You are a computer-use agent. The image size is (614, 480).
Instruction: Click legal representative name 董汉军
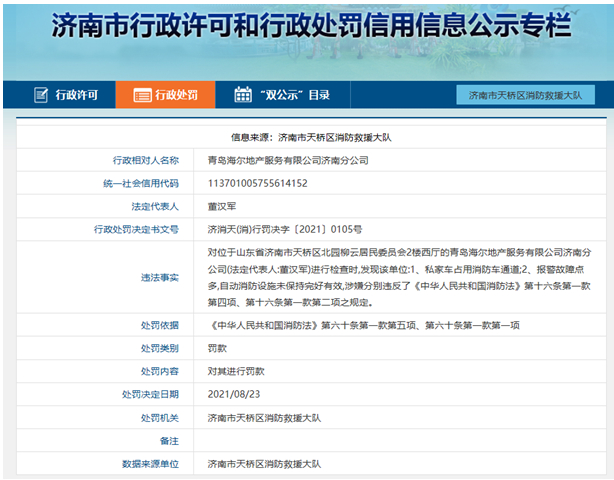[x=222, y=206]
